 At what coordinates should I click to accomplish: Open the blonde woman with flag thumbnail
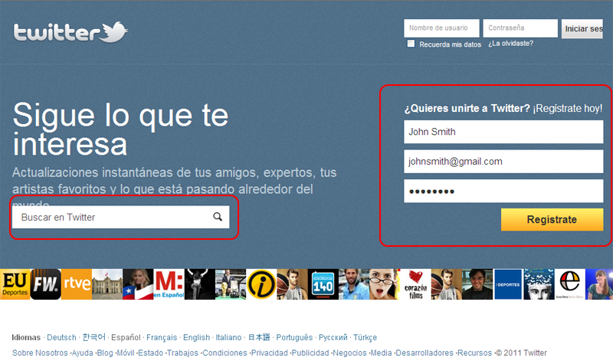click(x=138, y=284)
